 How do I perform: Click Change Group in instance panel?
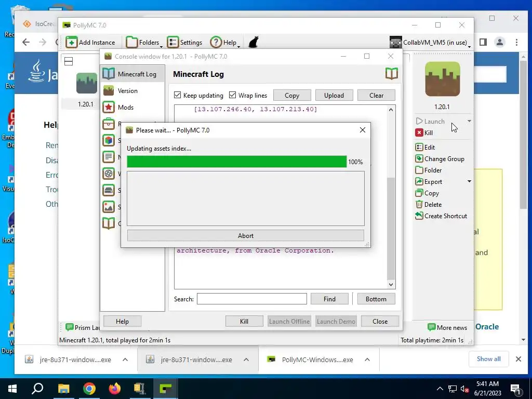coord(440,159)
